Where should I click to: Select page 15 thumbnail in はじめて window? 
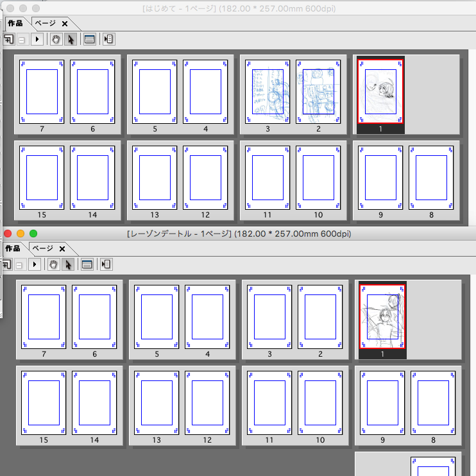point(42,178)
